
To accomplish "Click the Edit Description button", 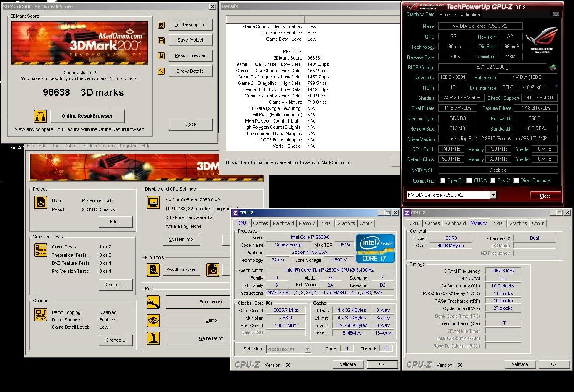I will (x=190, y=25).
